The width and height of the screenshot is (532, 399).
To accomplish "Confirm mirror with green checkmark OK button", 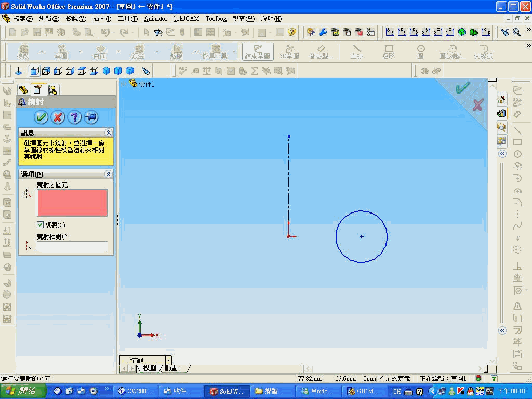I will pyautogui.click(x=42, y=117).
